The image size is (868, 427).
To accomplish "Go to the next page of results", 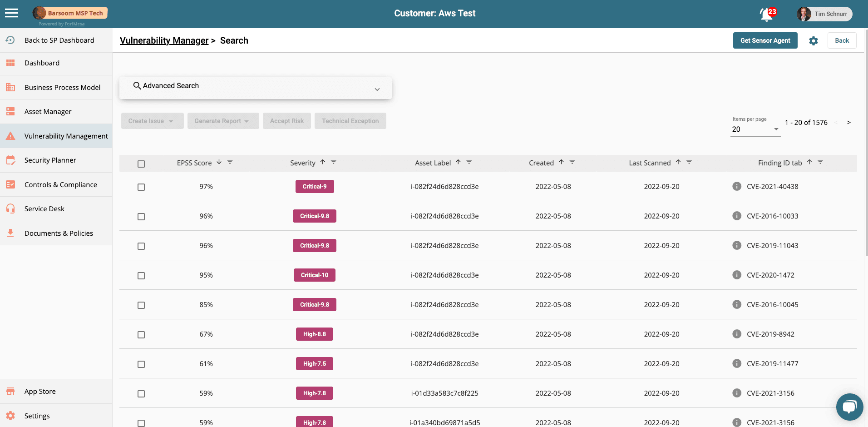I will 848,123.
